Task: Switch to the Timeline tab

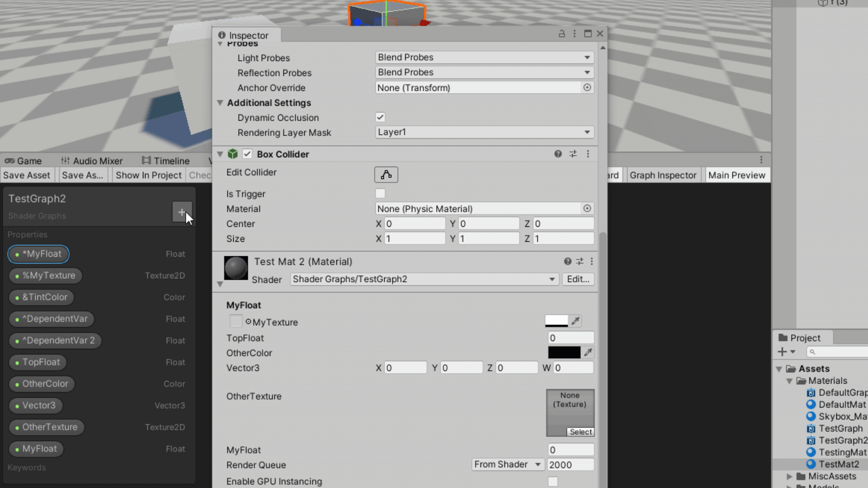Action: [165, 161]
